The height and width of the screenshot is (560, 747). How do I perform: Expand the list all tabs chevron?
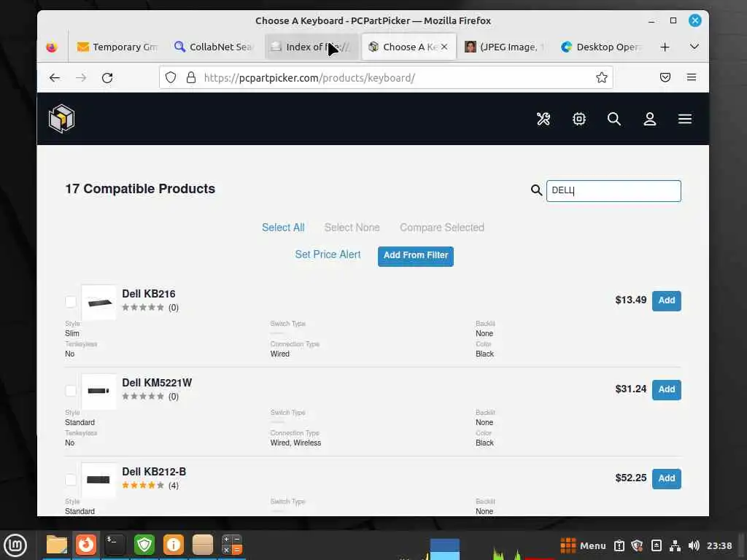pos(694,47)
